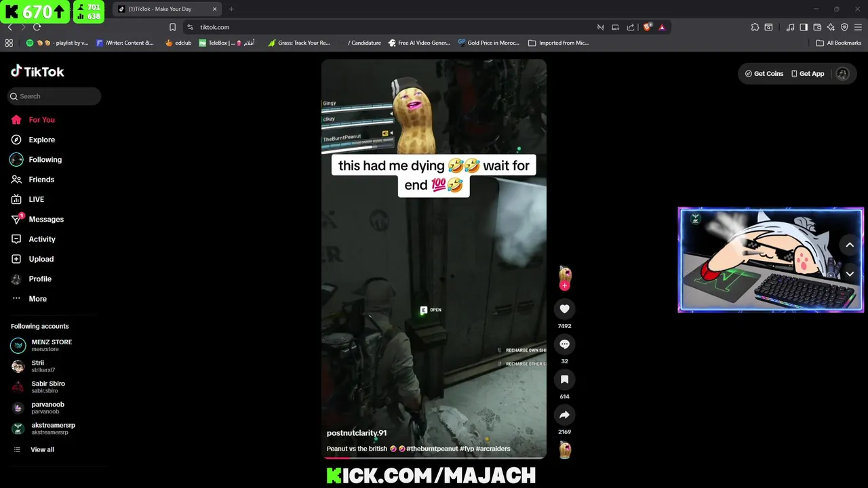Viewport: 868px width, 488px height.
Task: Open the Friends page
Action: coord(33,180)
